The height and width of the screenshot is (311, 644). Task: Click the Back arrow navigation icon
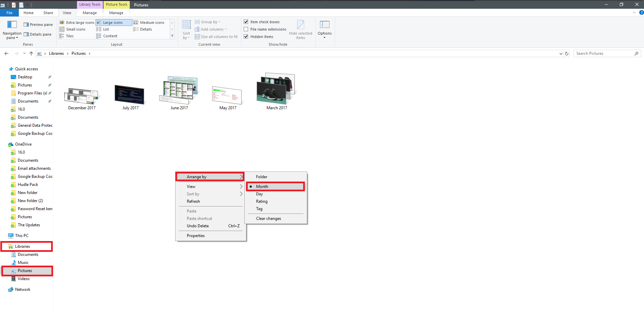[6, 53]
